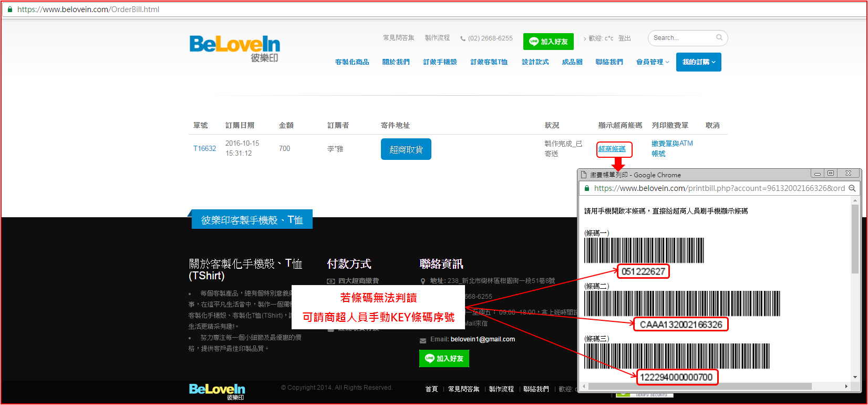This screenshot has height=405, width=868.
Task: Click status text 製作完成_已寄送
Action: (563, 148)
